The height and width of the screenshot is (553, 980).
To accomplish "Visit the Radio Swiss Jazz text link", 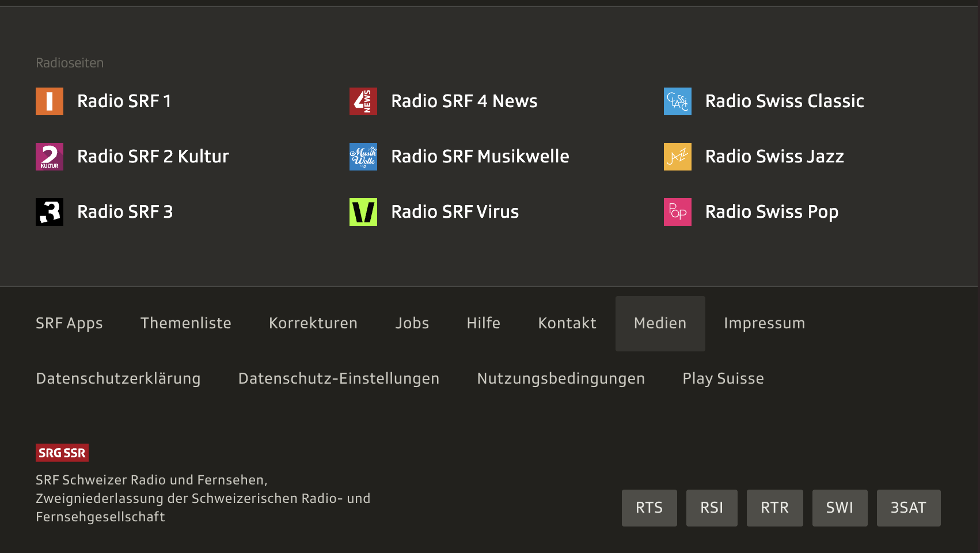I will (x=774, y=157).
